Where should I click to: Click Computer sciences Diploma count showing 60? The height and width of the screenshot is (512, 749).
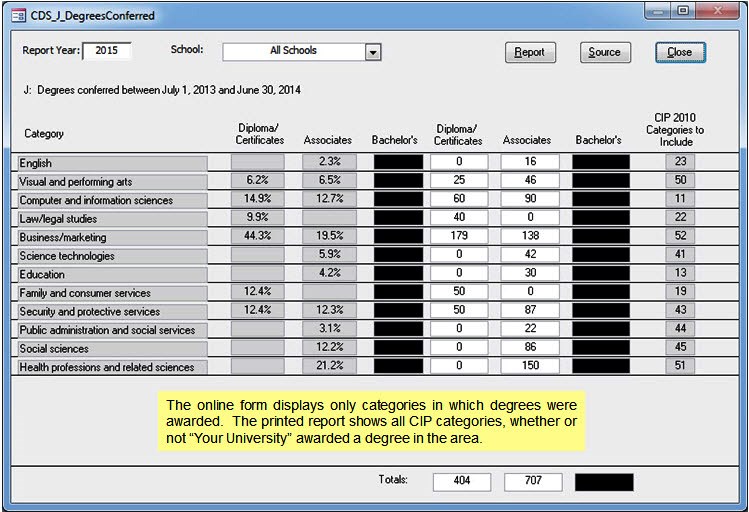459,199
